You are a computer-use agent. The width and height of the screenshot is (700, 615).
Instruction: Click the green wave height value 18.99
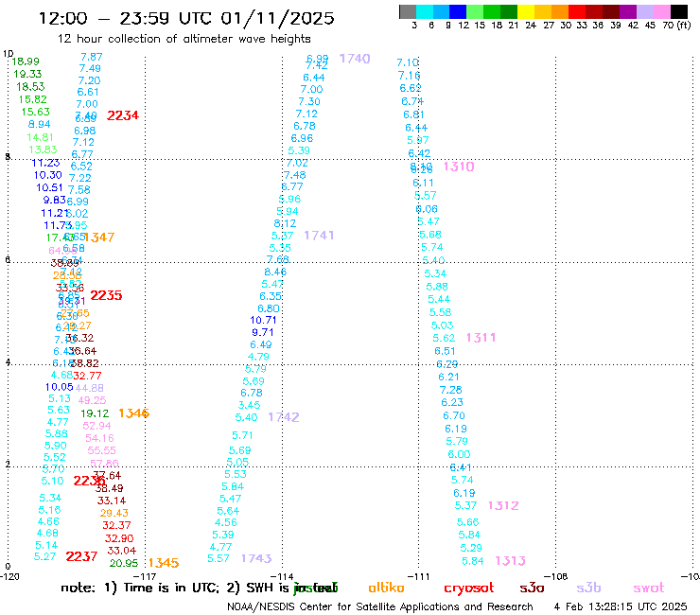tap(26, 61)
